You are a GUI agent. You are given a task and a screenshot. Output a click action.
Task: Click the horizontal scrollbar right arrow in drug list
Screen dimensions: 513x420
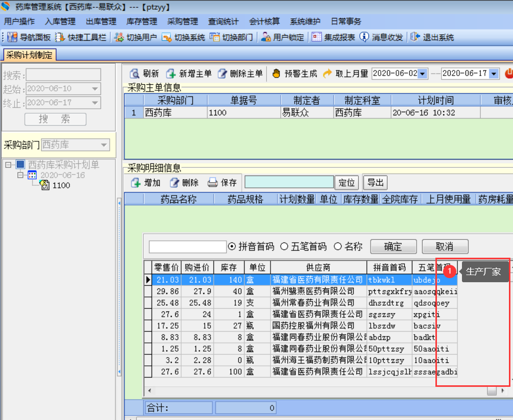503,390
